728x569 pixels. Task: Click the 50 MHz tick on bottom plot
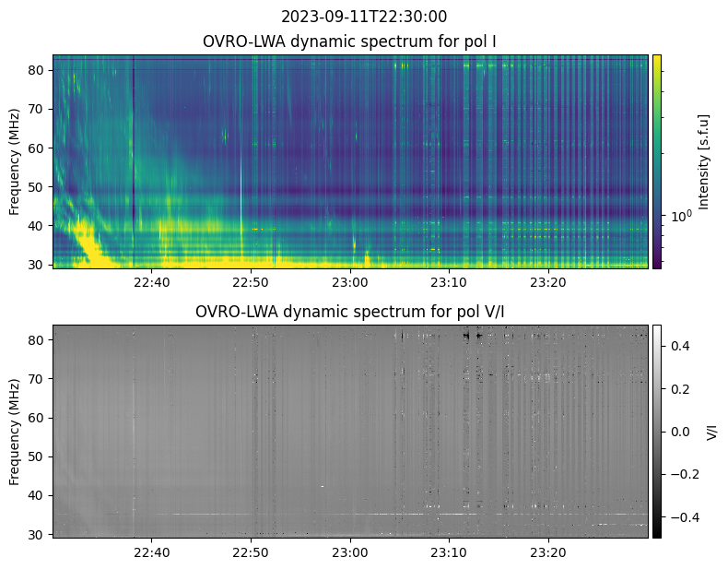click(38, 456)
